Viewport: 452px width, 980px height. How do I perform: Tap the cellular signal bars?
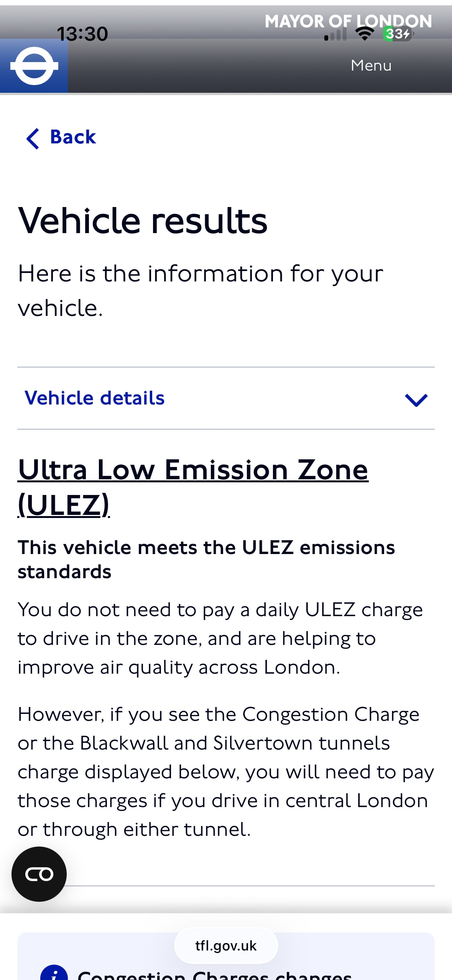point(335,35)
